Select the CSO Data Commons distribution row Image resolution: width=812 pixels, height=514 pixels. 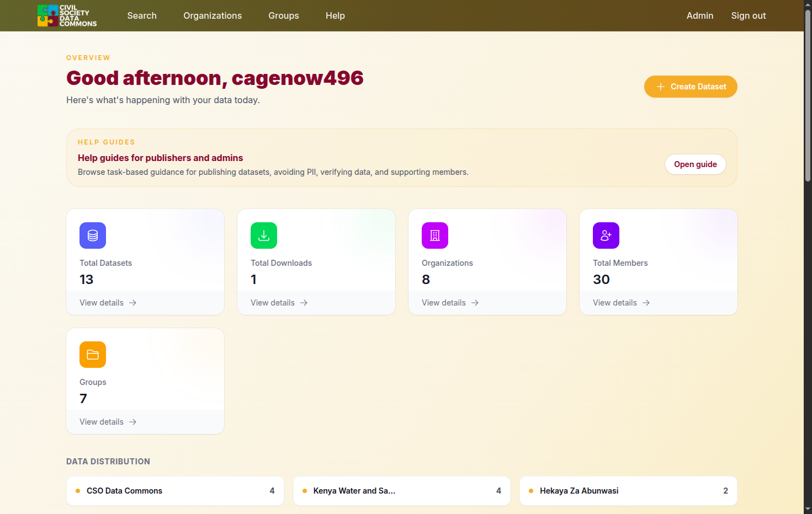(x=175, y=491)
